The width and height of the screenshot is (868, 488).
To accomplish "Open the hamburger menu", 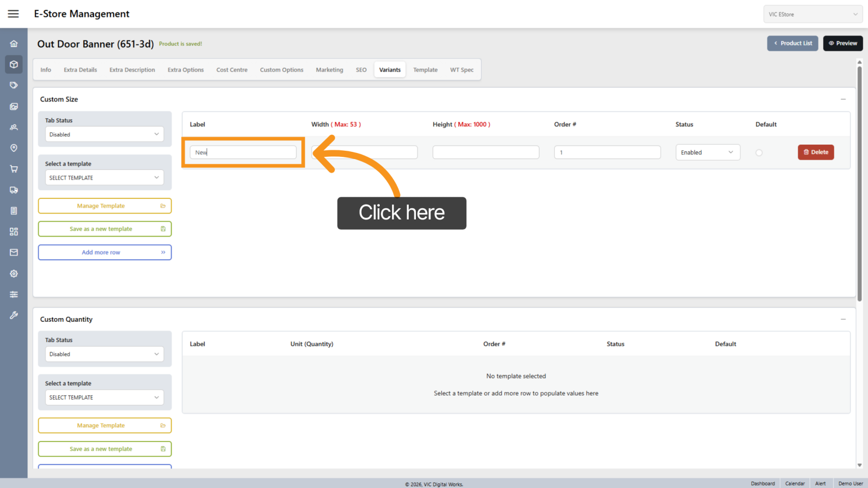I will [13, 14].
